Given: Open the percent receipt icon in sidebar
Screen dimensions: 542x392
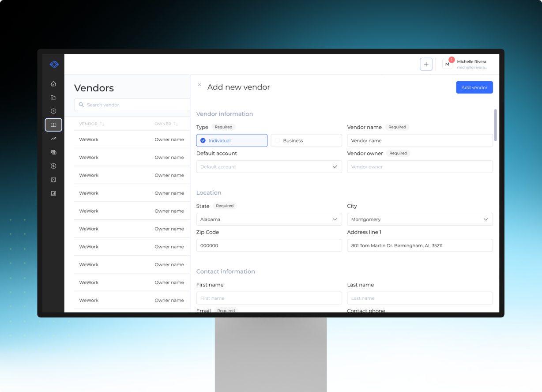Looking at the screenshot, I should (53, 180).
